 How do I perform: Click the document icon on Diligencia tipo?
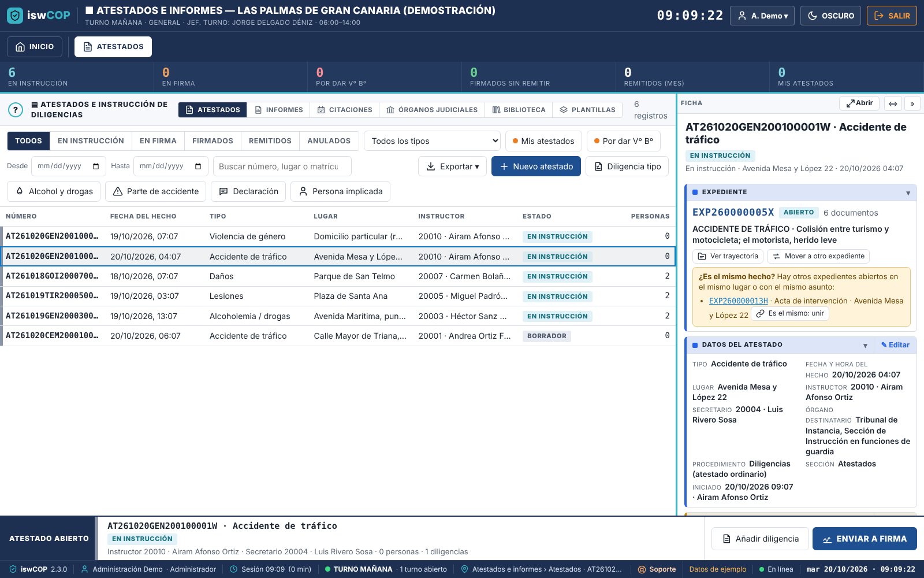(598, 166)
